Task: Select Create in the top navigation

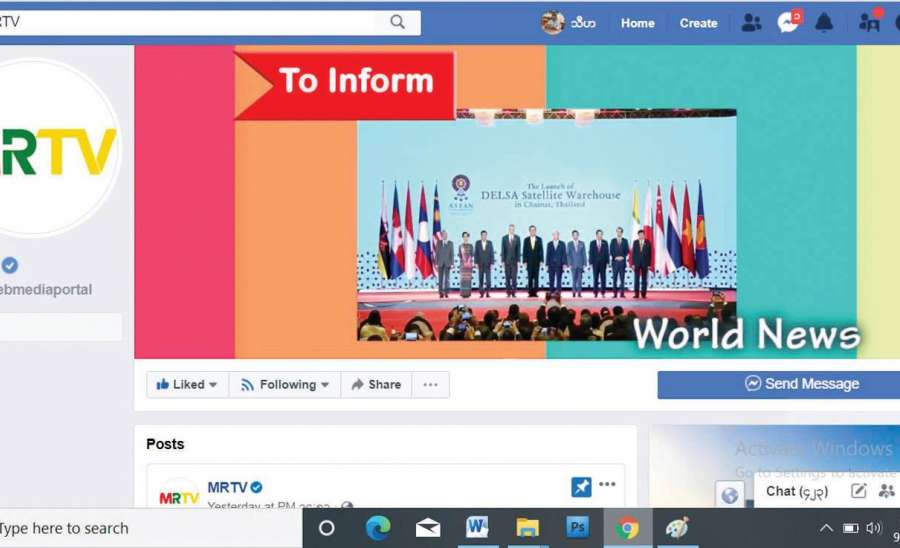Action: [x=698, y=23]
